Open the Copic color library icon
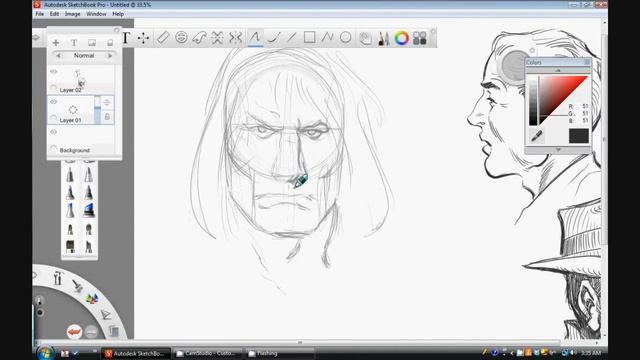Screen dimensions: 640x360 (x=420, y=38)
